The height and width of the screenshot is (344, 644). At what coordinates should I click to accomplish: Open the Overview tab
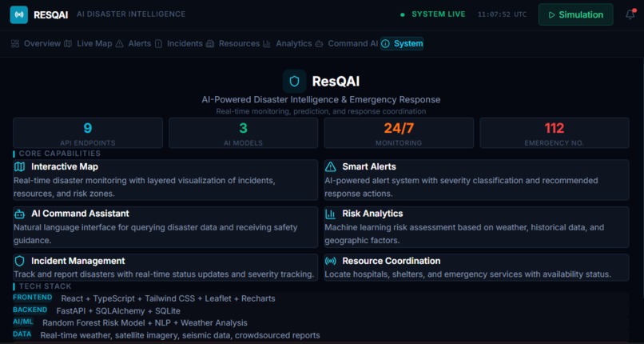36,43
